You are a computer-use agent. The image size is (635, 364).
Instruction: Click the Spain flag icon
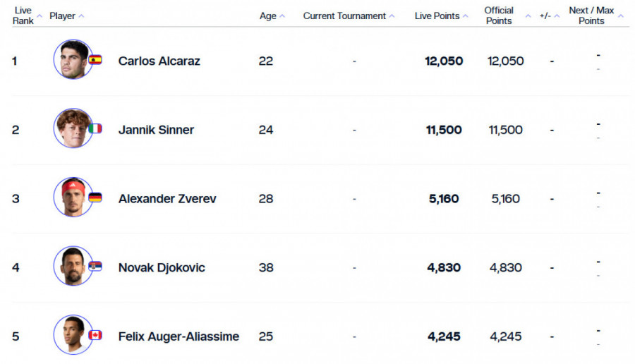tap(95, 60)
